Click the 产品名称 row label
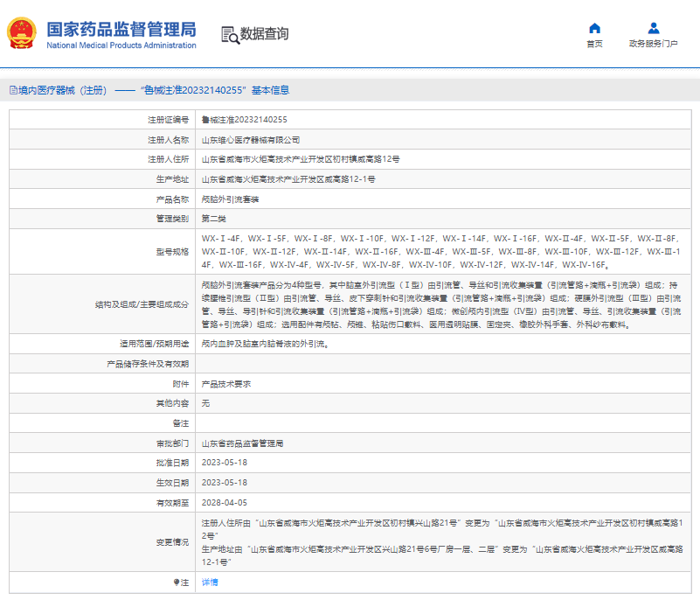The height and width of the screenshot is (600, 700). coord(172,199)
